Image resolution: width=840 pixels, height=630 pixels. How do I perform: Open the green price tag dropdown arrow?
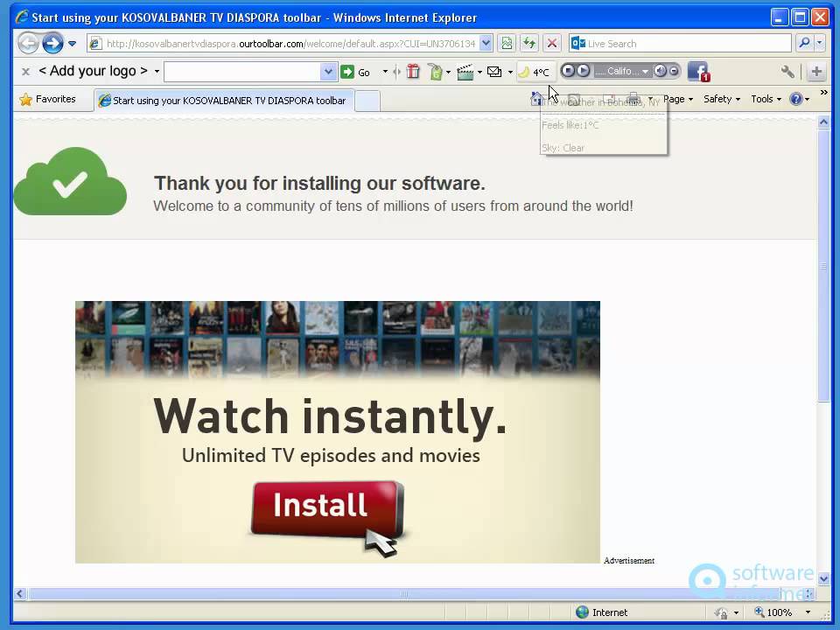point(448,72)
